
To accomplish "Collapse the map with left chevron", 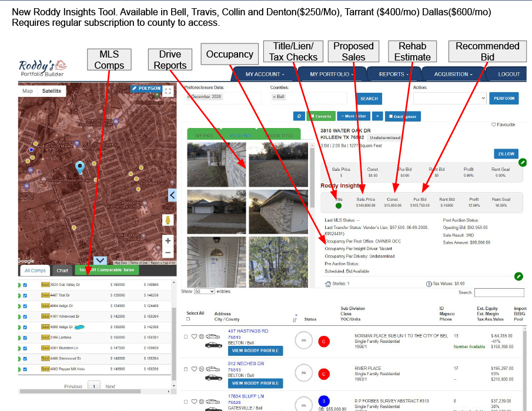I will (172, 195).
